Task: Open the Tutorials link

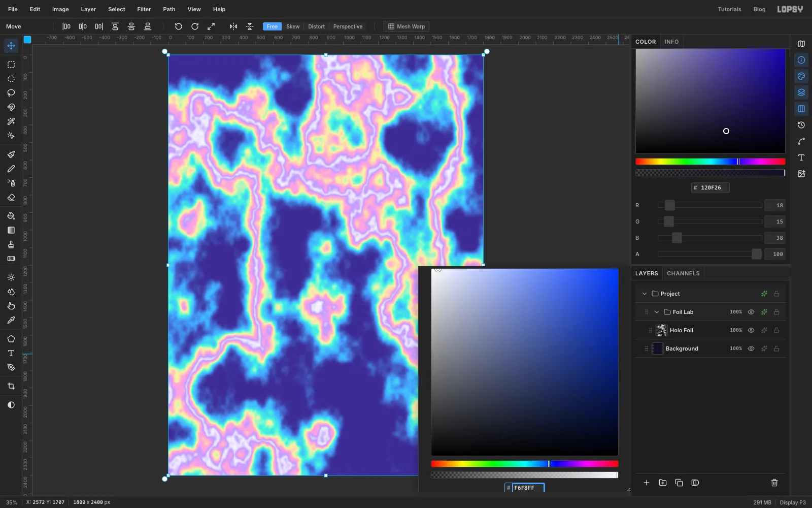Action: pyautogui.click(x=729, y=9)
